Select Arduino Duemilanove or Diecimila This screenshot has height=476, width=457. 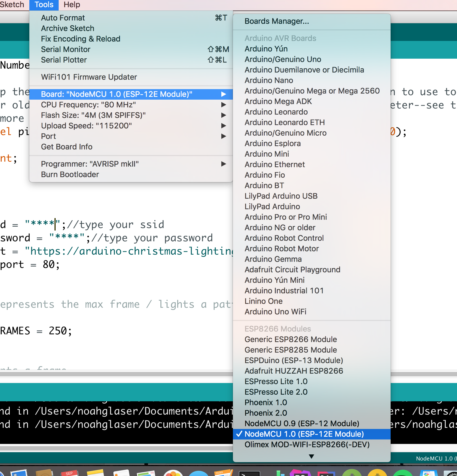point(312,70)
